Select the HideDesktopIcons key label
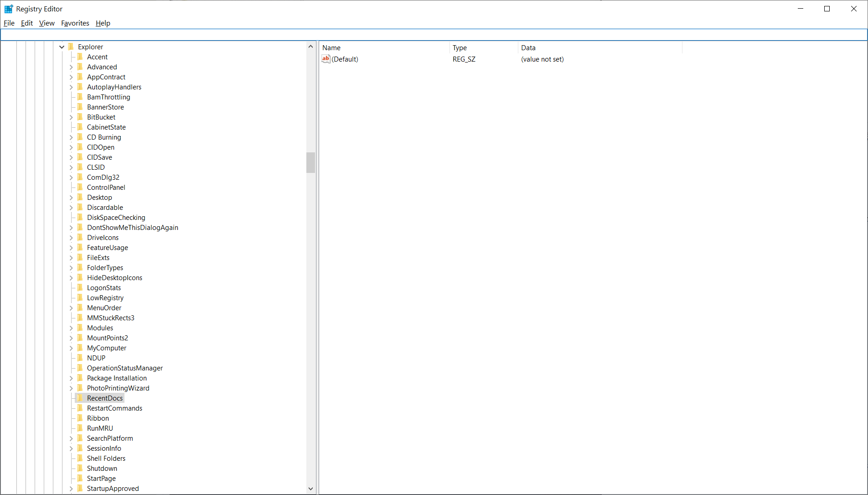 114,277
